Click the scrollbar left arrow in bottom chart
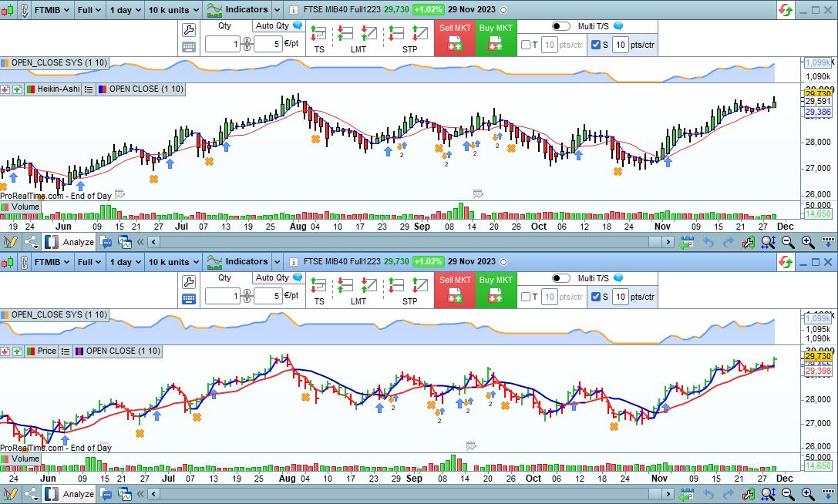The width and height of the screenshot is (838, 504). [x=153, y=495]
